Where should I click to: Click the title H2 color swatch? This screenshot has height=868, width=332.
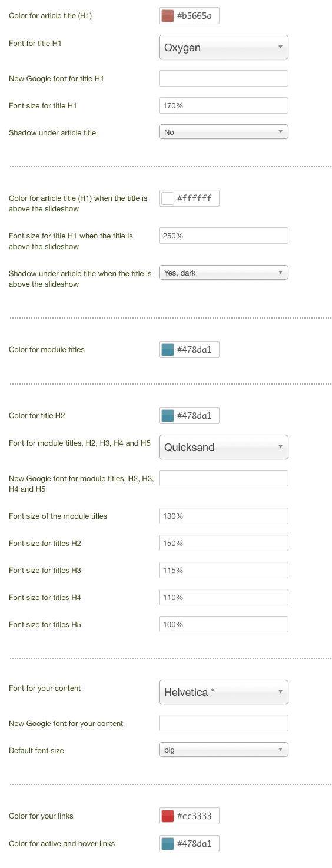[168, 416]
